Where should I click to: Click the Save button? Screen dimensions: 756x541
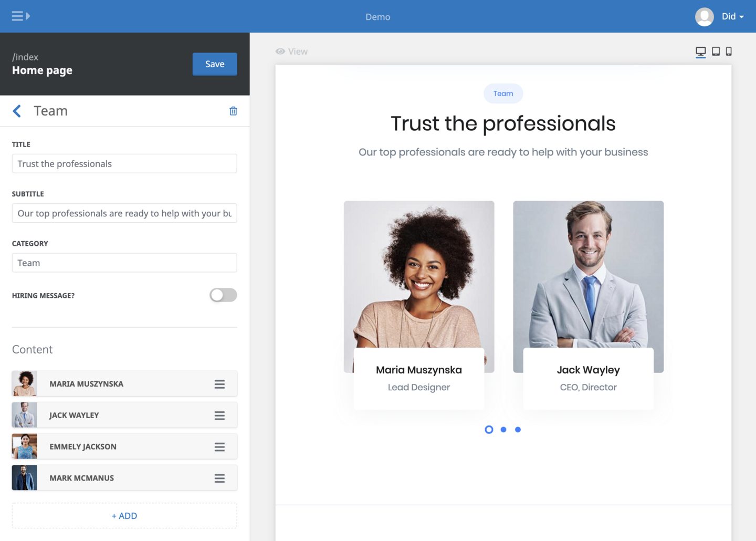pyautogui.click(x=215, y=64)
